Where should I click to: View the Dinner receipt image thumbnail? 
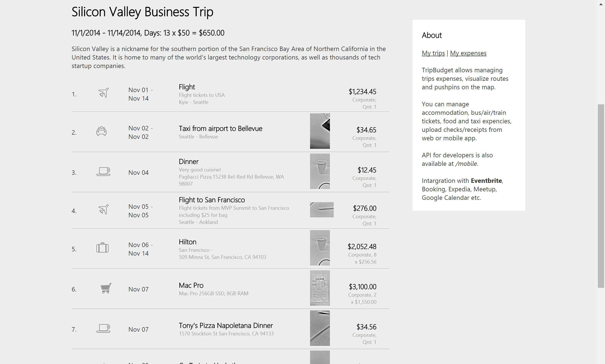[x=320, y=171]
